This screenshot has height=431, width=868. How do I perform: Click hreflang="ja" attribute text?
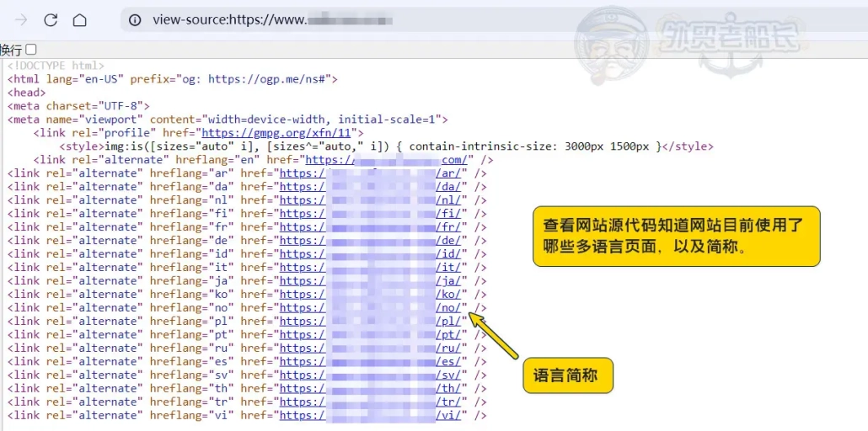coord(192,281)
